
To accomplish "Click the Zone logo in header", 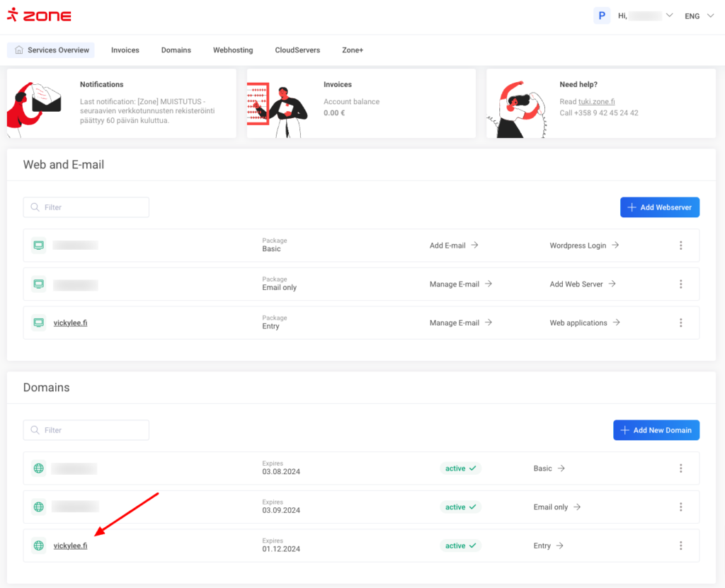I will (x=39, y=16).
